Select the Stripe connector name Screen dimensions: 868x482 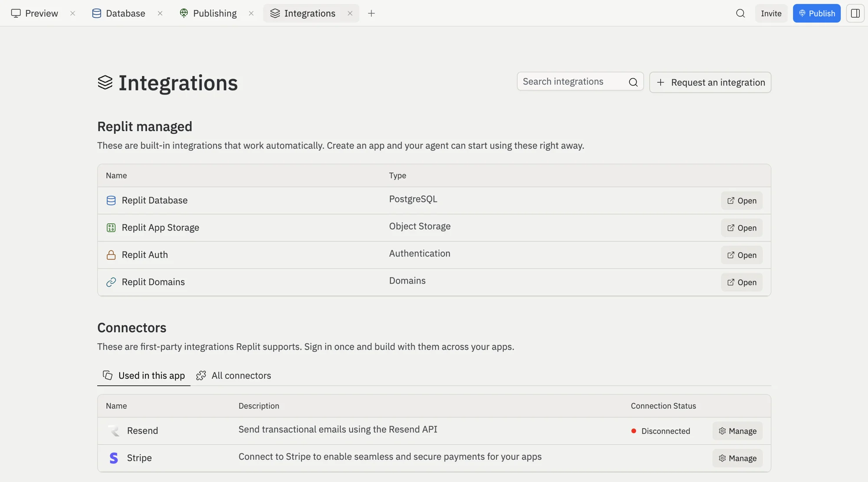(x=139, y=458)
